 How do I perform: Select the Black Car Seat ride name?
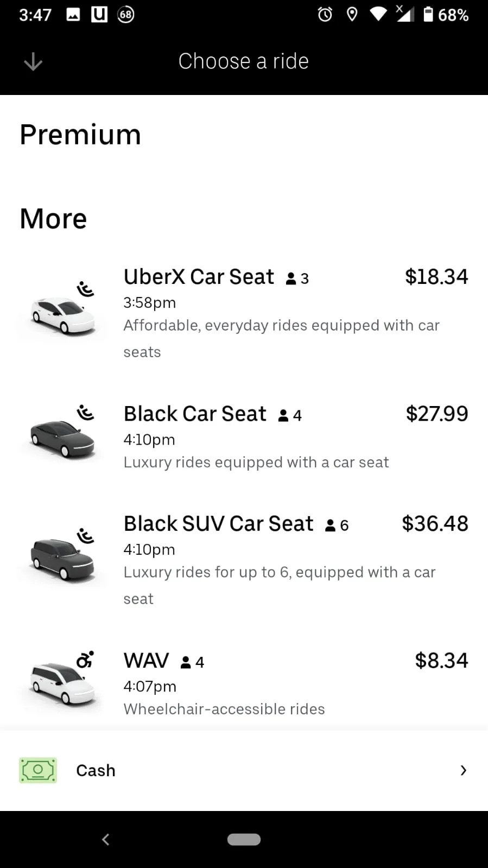195,414
